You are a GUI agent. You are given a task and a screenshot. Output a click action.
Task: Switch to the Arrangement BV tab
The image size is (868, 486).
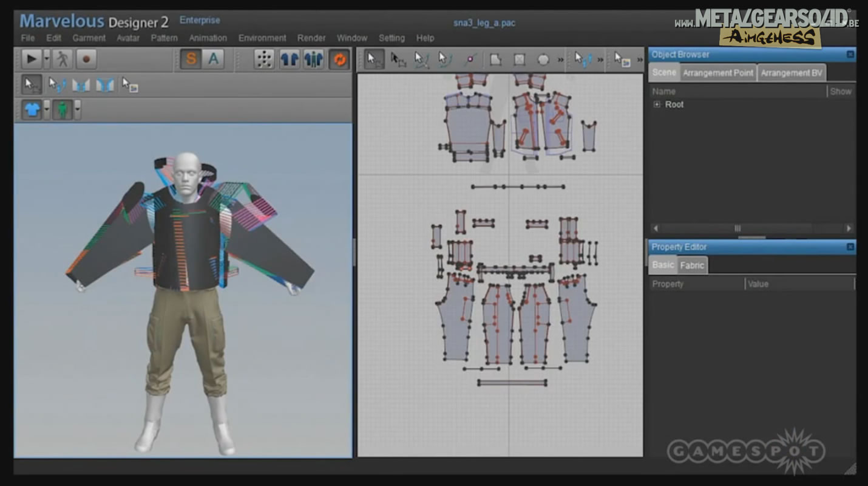pos(792,72)
